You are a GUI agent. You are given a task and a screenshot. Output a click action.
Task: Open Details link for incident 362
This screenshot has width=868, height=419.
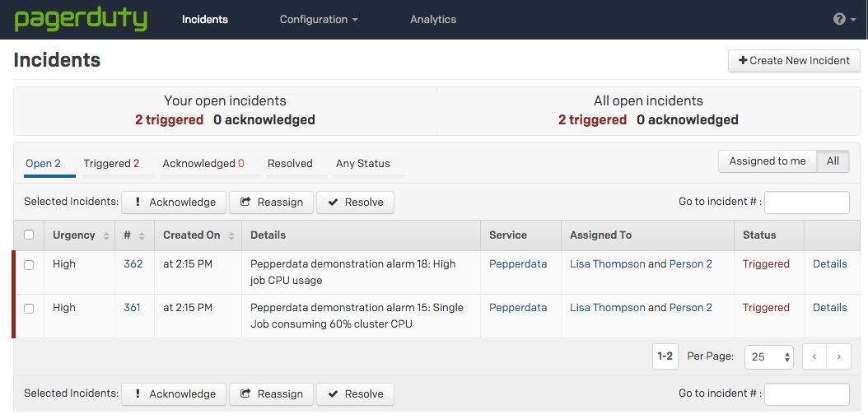[x=829, y=264]
